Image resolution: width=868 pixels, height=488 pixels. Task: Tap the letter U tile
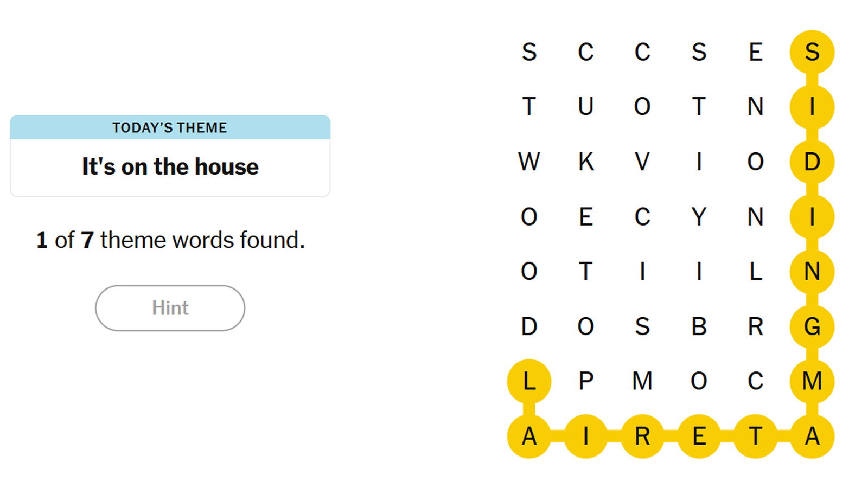tap(586, 106)
